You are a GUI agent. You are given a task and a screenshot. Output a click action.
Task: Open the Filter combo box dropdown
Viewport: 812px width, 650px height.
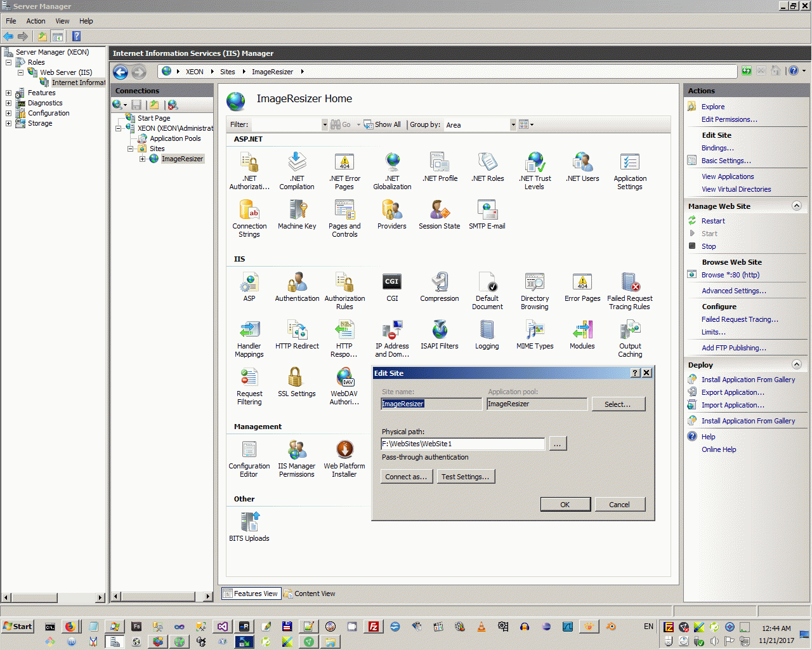pos(325,125)
